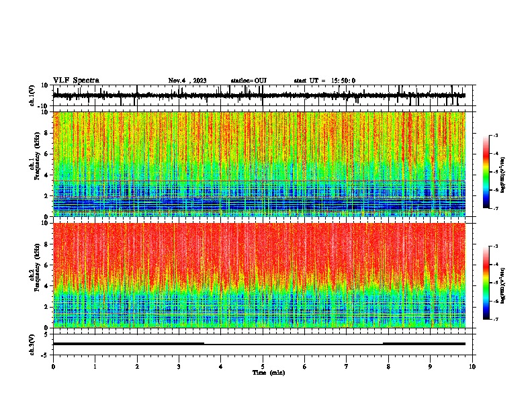Click the ch.3 voltage trace line
Image resolution: width=532 pixels, height=411 pixels.
pos(259,344)
